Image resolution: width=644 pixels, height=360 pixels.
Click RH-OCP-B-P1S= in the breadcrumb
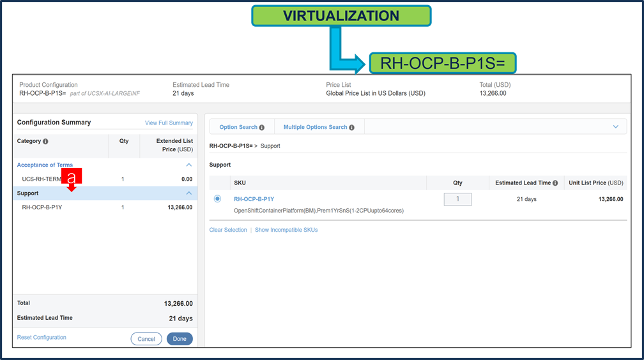(231, 146)
